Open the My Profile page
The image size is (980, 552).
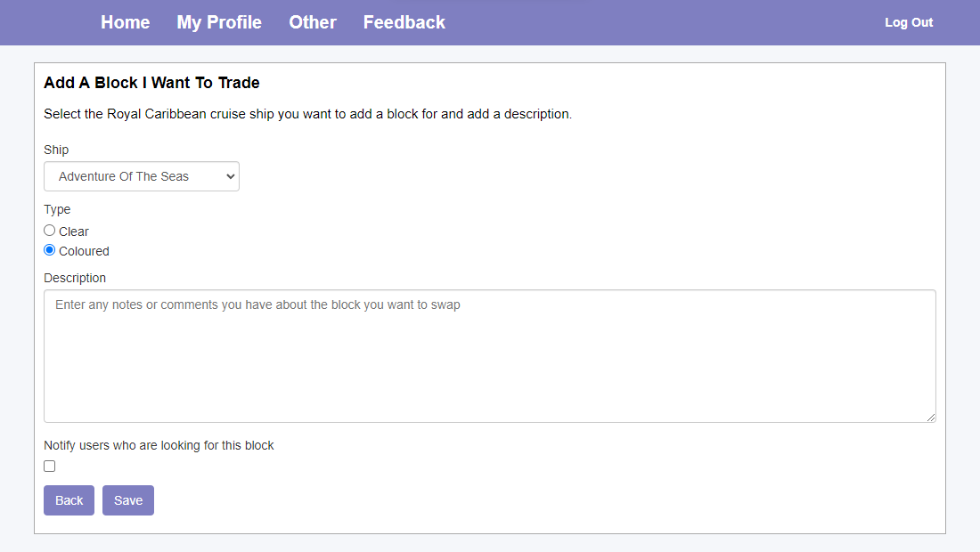pos(219,22)
